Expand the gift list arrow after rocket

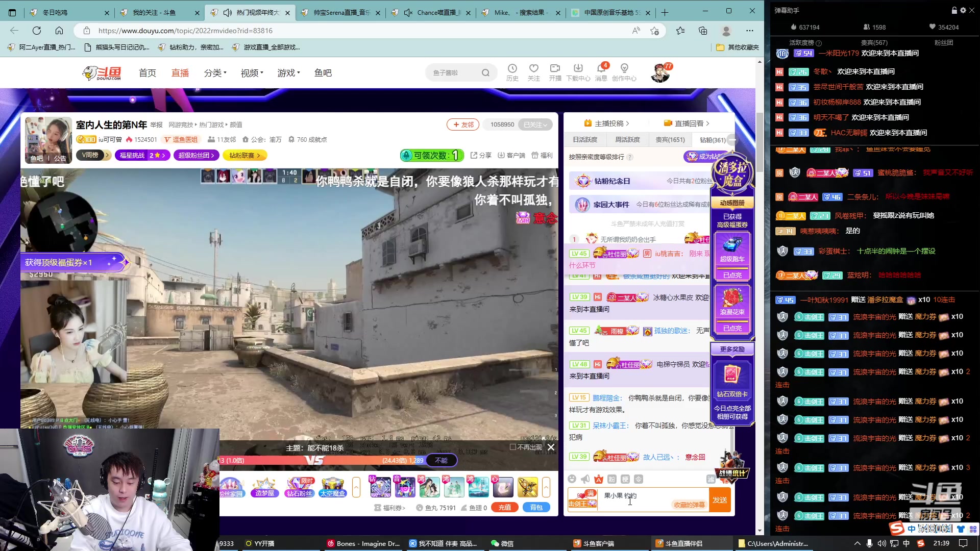pos(546,487)
